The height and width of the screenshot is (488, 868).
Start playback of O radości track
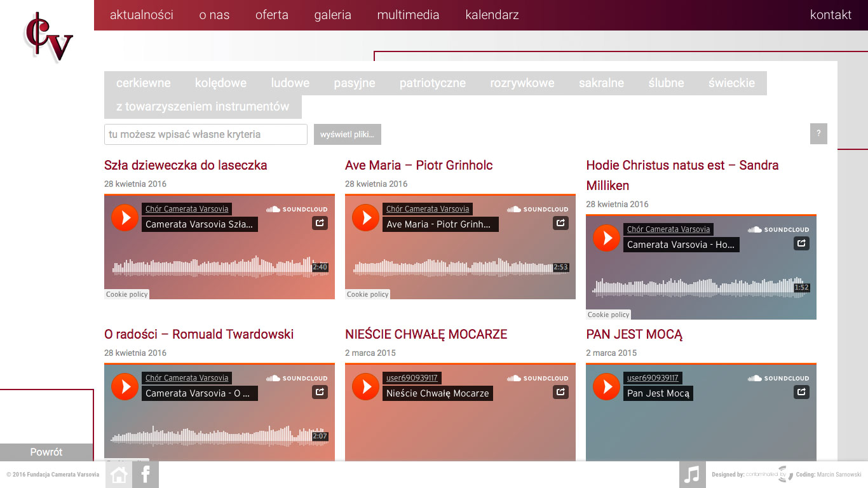coord(125,387)
